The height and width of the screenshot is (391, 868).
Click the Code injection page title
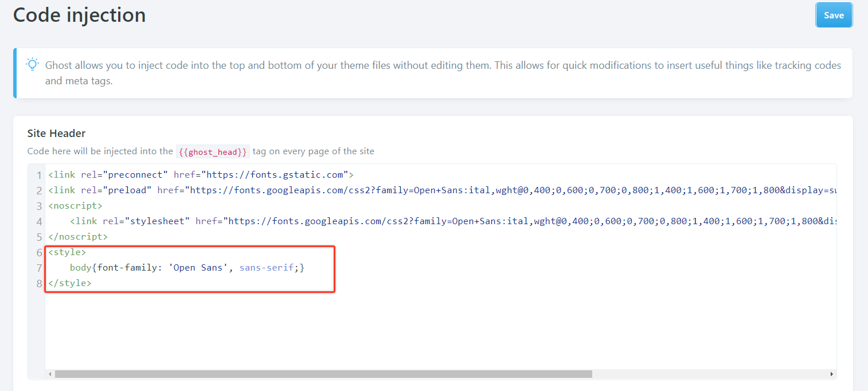coord(80,15)
